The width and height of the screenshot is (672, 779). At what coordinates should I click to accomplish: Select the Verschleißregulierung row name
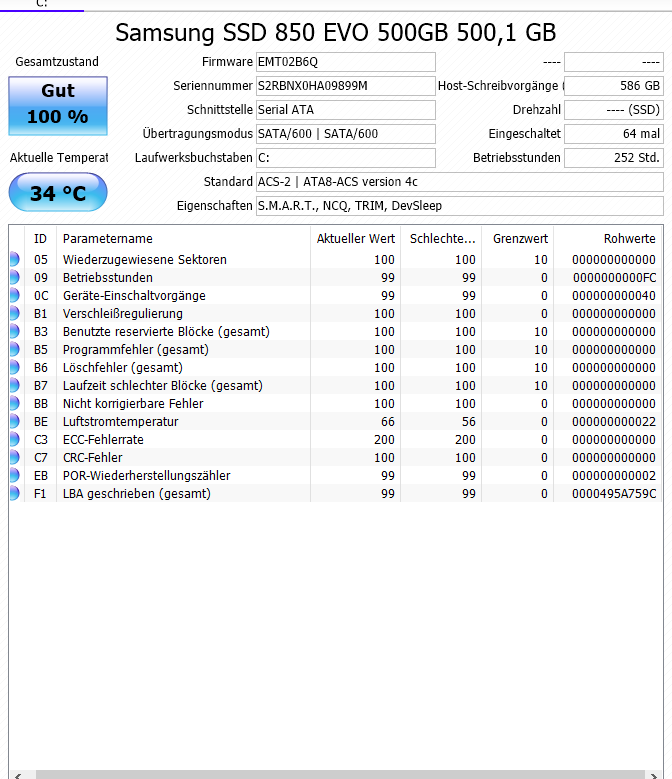coord(123,313)
